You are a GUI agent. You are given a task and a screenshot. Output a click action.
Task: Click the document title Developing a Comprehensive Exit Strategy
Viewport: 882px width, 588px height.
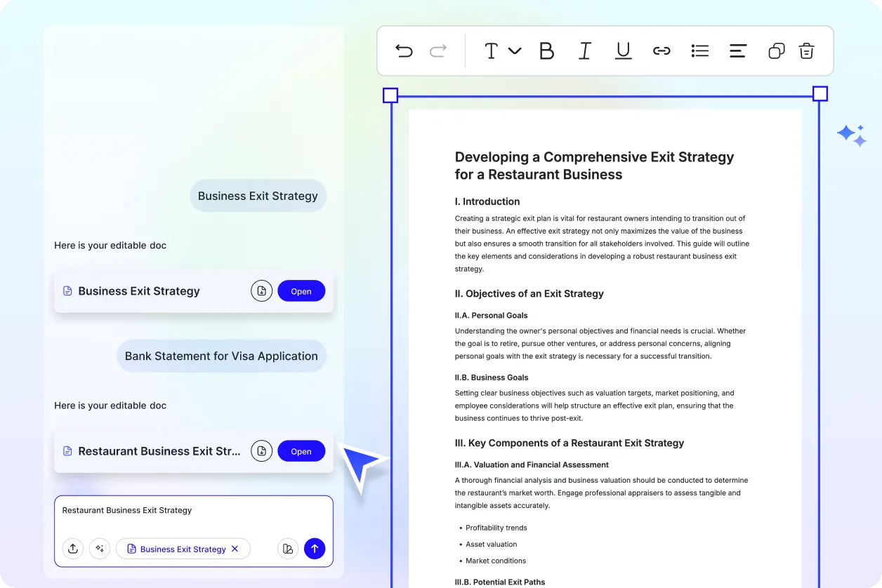pyautogui.click(x=594, y=166)
